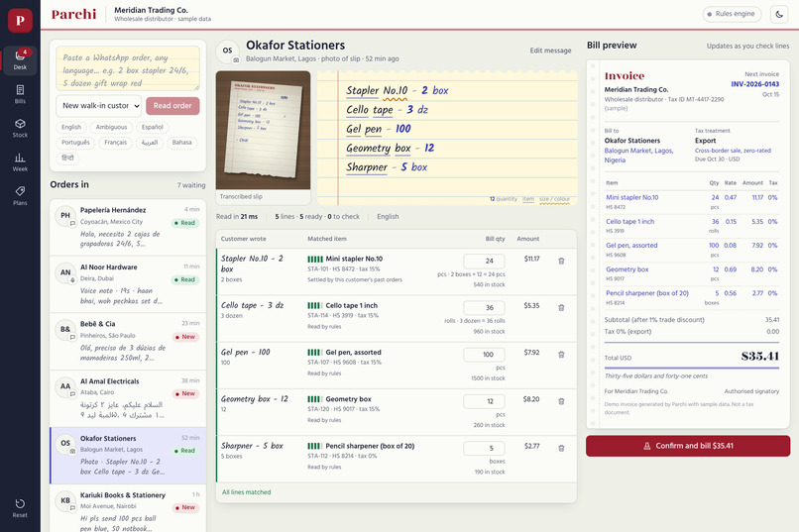This screenshot has height=532, width=799.
Task: Delete the Geometry box line
Action: 561,401
